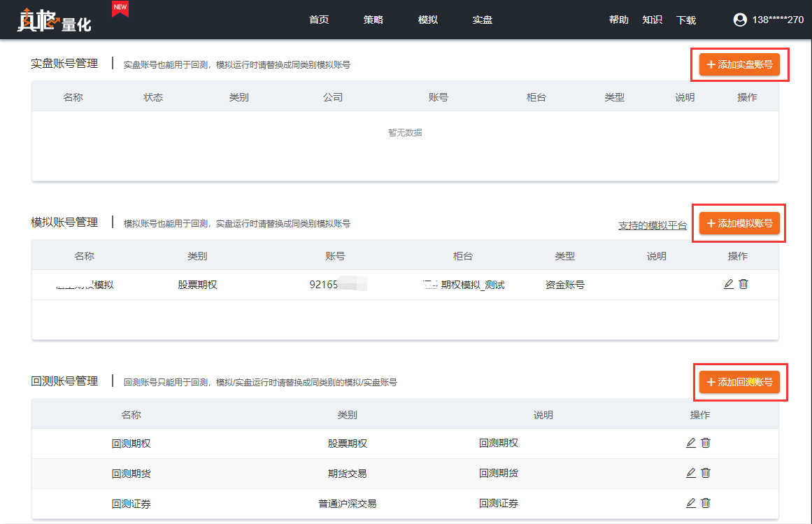812x524 pixels.
Task: Click trash icon in 回测期货 row
Action: tap(706, 473)
